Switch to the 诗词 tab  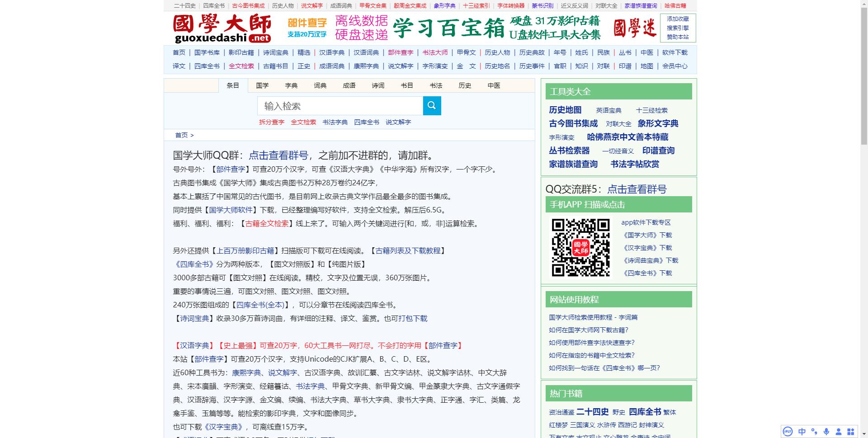(x=378, y=85)
